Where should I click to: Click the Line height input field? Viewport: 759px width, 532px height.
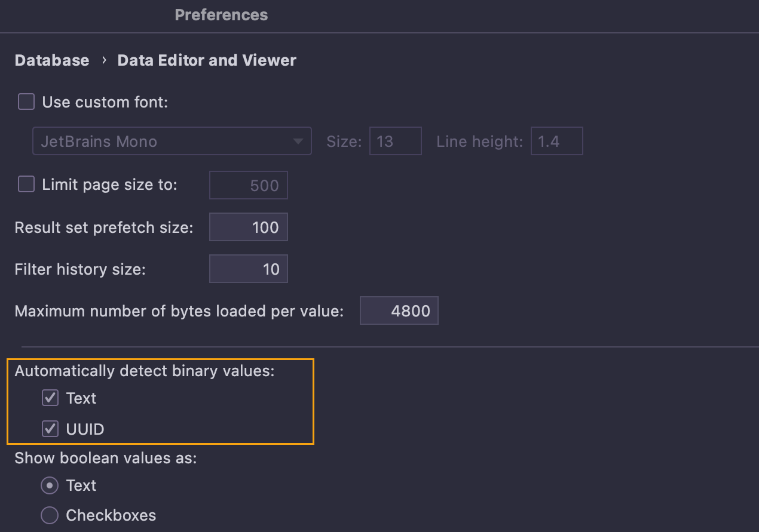pyautogui.click(x=556, y=142)
